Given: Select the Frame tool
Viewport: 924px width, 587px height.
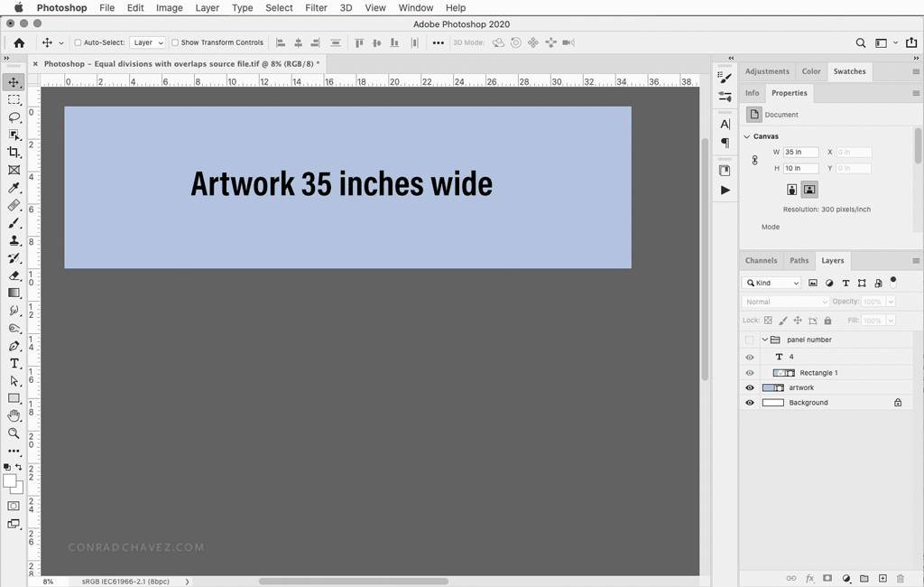Looking at the screenshot, I should click(x=14, y=170).
